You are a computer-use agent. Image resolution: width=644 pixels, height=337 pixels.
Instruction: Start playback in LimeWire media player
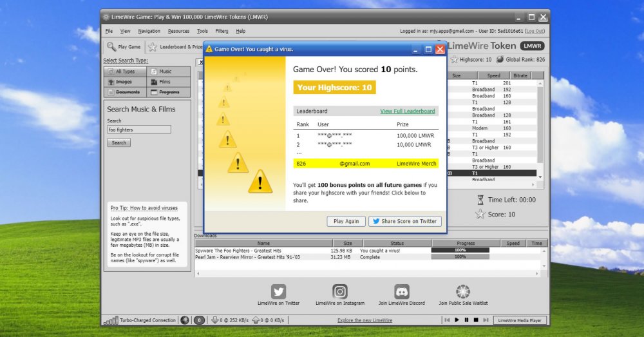click(457, 320)
